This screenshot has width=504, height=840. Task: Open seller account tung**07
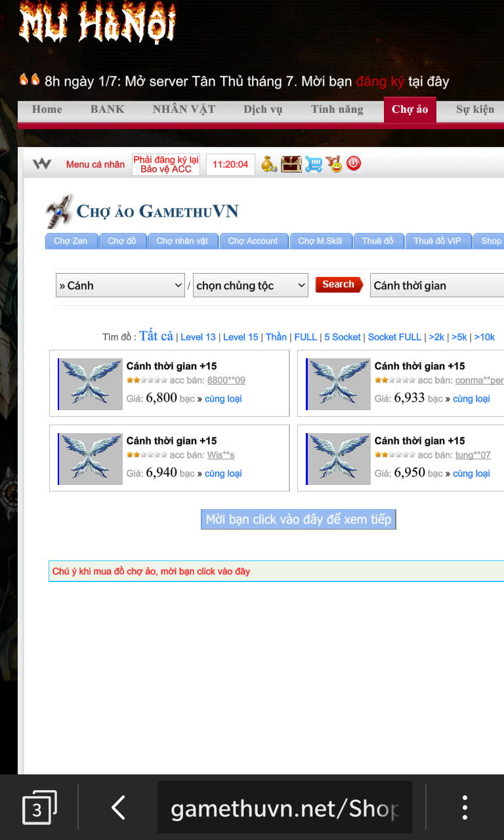[473, 455]
